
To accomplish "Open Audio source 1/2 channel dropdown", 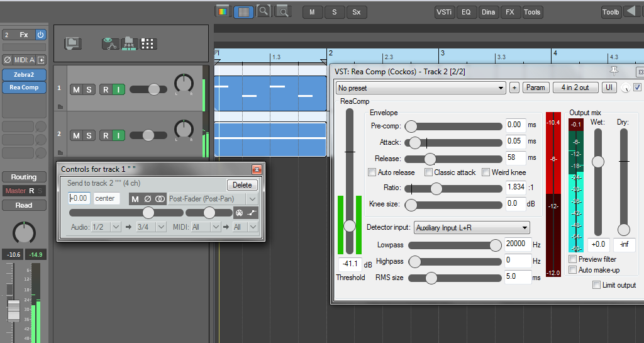I will point(106,227).
